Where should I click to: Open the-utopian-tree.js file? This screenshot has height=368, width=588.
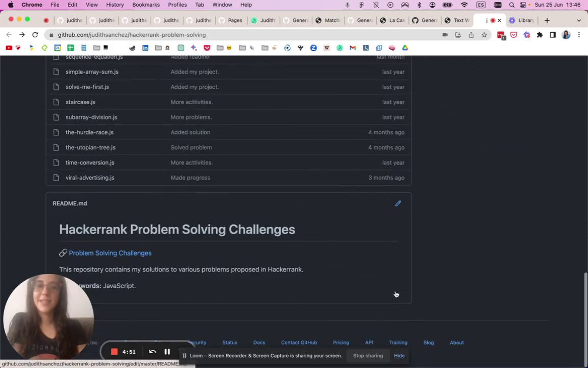pos(90,147)
